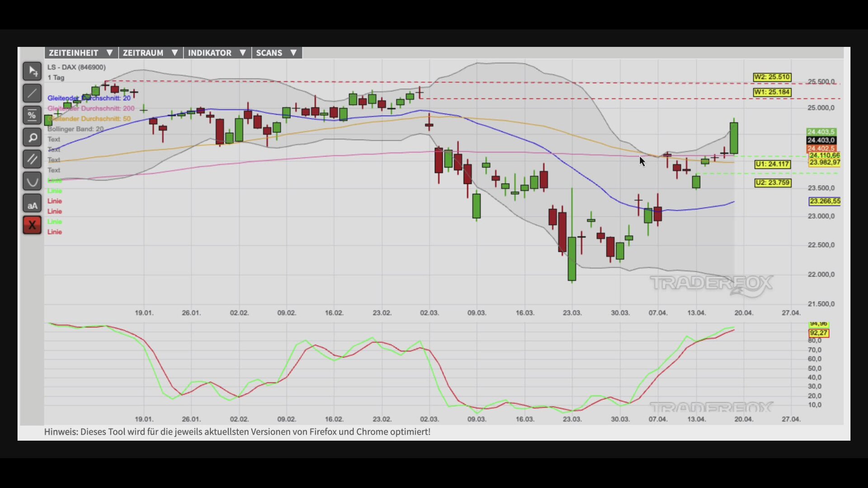Viewport: 868px width, 488px height.
Task: Click the red X delete button
Action: pos(32,225)
